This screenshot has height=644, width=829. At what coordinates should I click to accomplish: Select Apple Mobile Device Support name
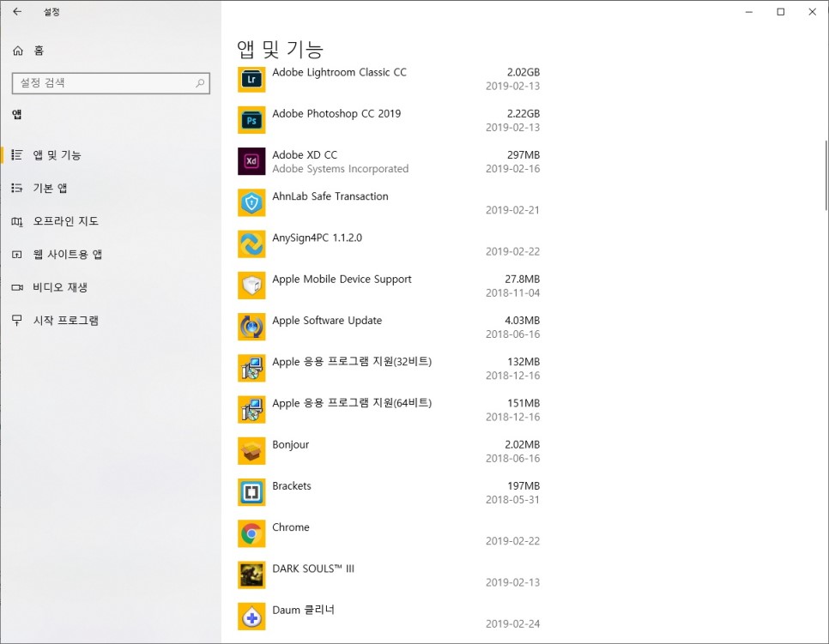(x=342, y=279)
